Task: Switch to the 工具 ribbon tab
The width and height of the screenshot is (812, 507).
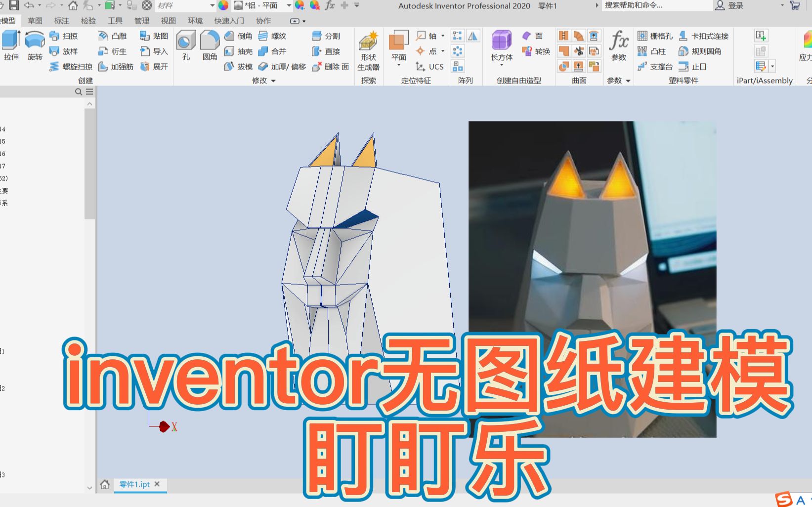Action: (x=115, y=21)
